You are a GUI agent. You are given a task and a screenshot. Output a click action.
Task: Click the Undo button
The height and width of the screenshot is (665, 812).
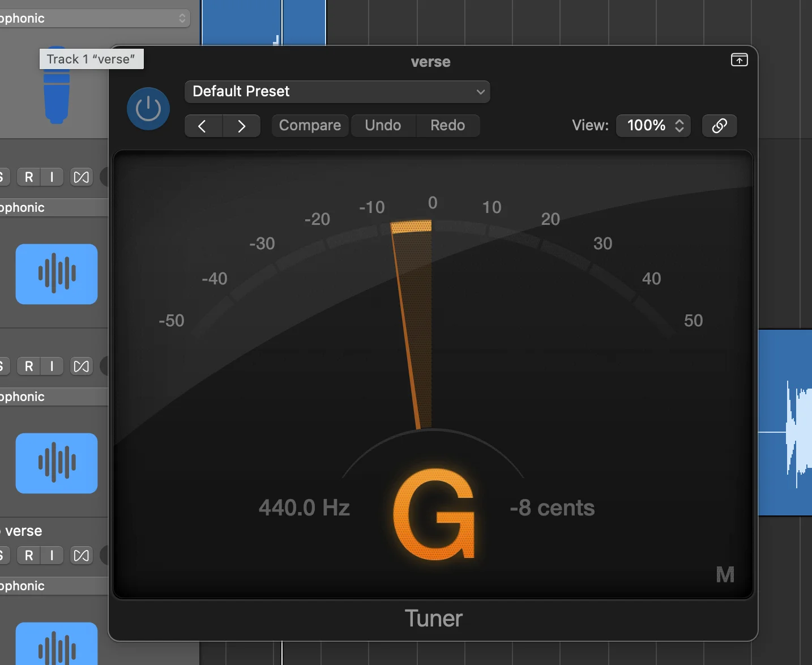(383, 125)
